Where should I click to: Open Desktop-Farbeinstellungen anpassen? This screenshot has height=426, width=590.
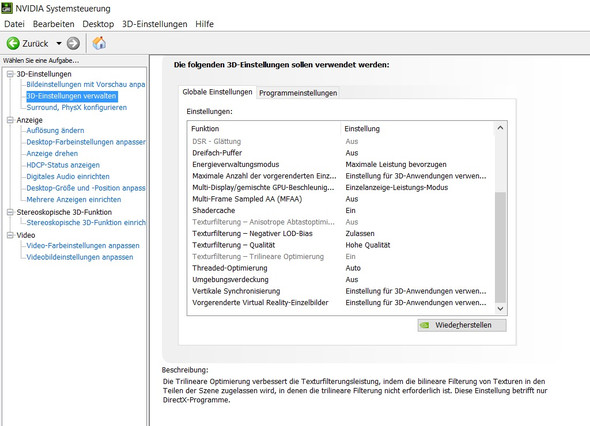(x=86, y=142)
